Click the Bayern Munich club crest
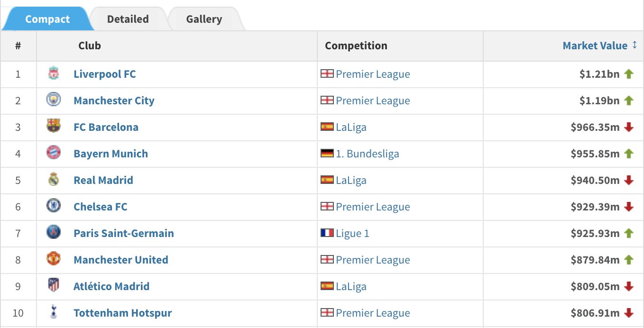Screen dimensions: 644x328 click(54, 153)
